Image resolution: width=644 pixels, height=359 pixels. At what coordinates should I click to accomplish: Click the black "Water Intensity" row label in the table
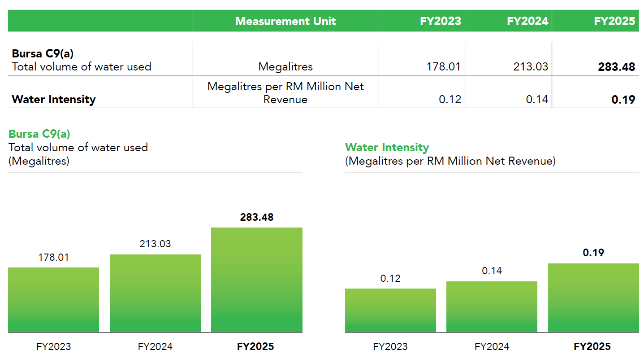(54, 99)
